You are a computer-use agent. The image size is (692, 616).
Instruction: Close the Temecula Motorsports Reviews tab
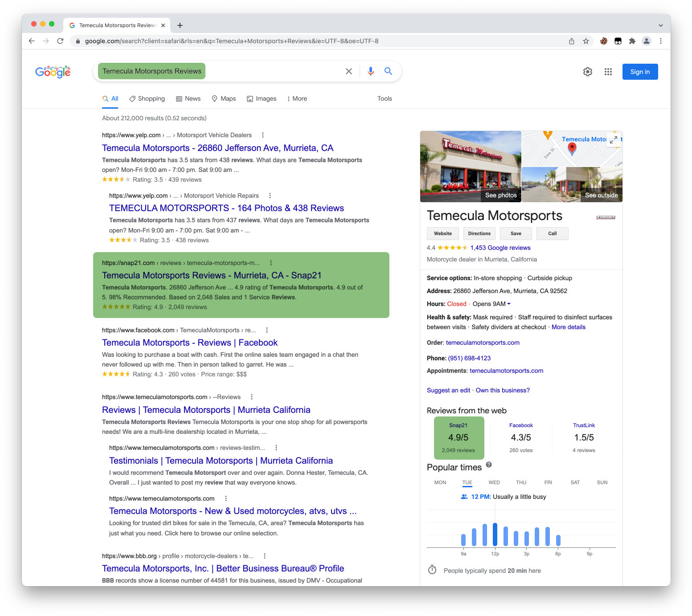[163, 25]
